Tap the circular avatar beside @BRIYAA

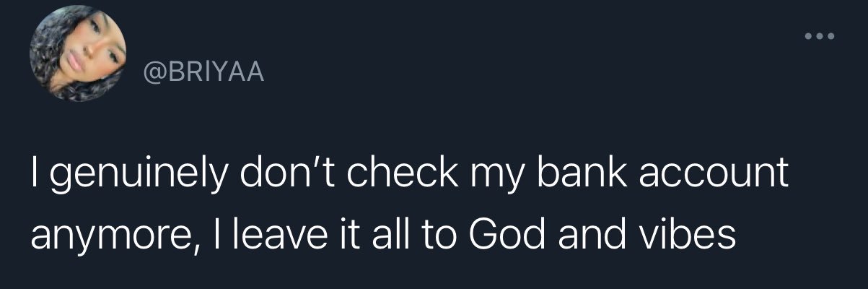pos(78,56)
